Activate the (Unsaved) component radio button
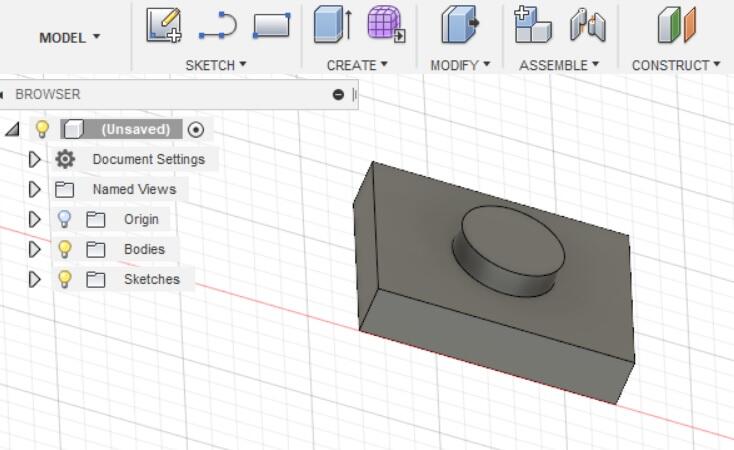 (x=196, y=129)
